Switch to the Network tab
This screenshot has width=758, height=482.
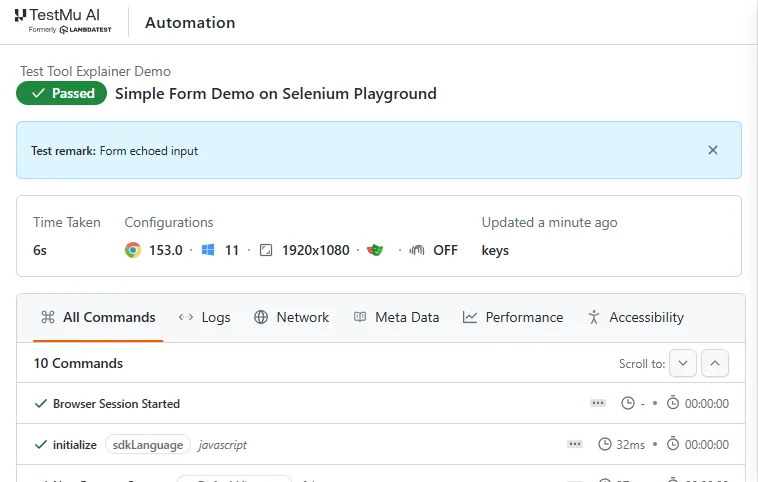point(291,317)
